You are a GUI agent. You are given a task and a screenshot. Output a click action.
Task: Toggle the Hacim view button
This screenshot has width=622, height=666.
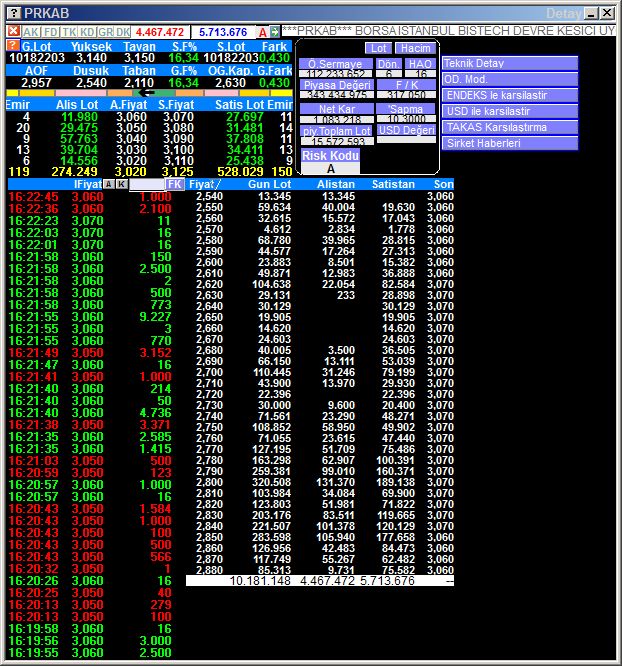[414, 48]
